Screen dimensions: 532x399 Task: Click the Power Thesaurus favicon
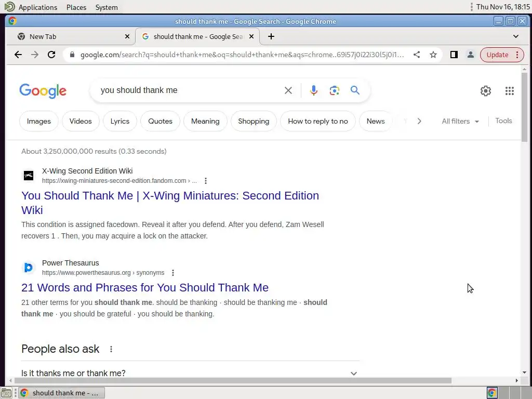[29, 268]
